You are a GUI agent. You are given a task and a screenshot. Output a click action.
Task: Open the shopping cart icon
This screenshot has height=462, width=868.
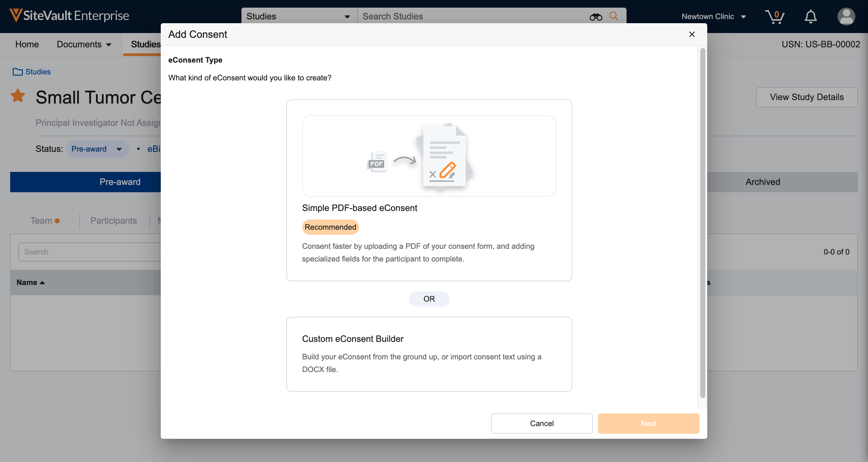coord(774,17)
